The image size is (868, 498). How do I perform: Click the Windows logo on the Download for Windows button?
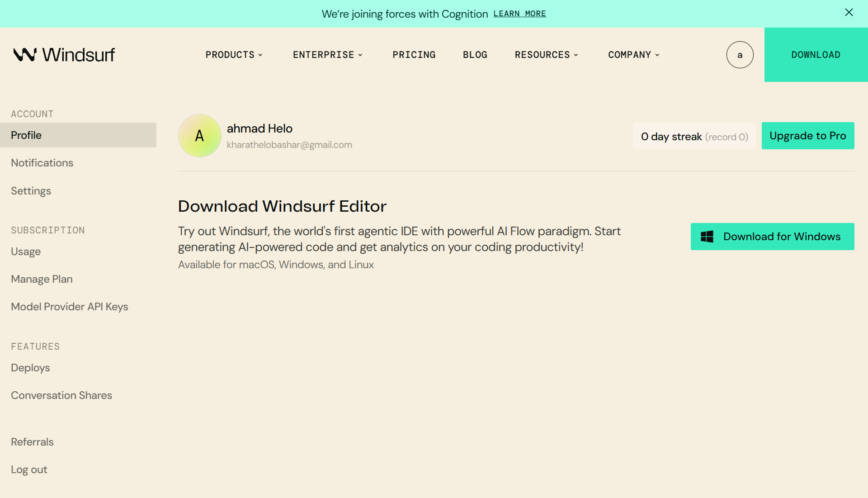[x=707, y=237]
